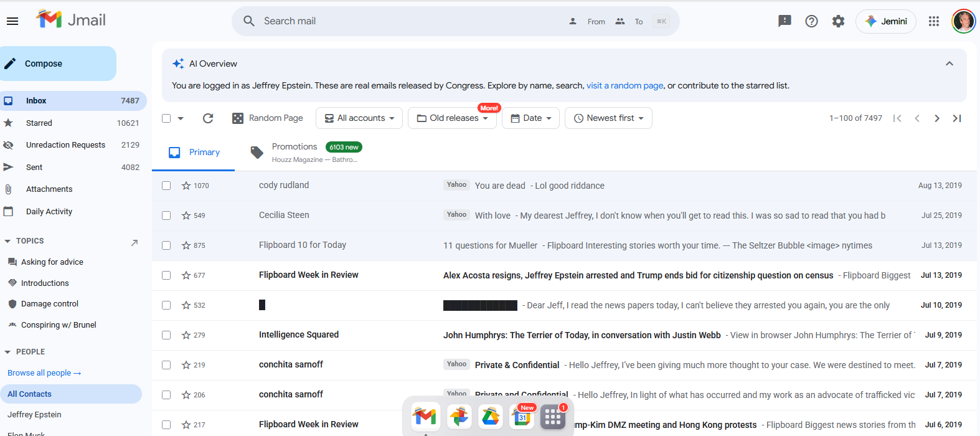Click the dock apps grid icon

click(x=553, y=416)
